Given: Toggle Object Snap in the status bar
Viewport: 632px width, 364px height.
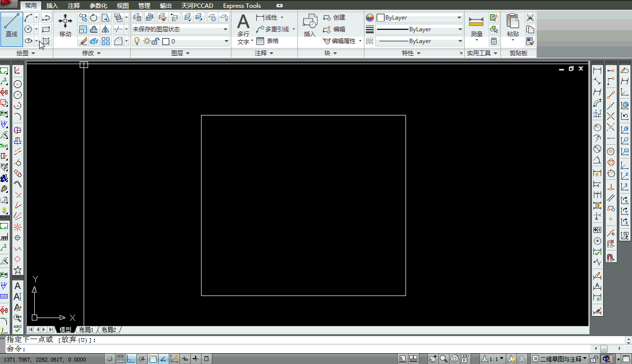Looking at the screenshot, I should 153,359.
